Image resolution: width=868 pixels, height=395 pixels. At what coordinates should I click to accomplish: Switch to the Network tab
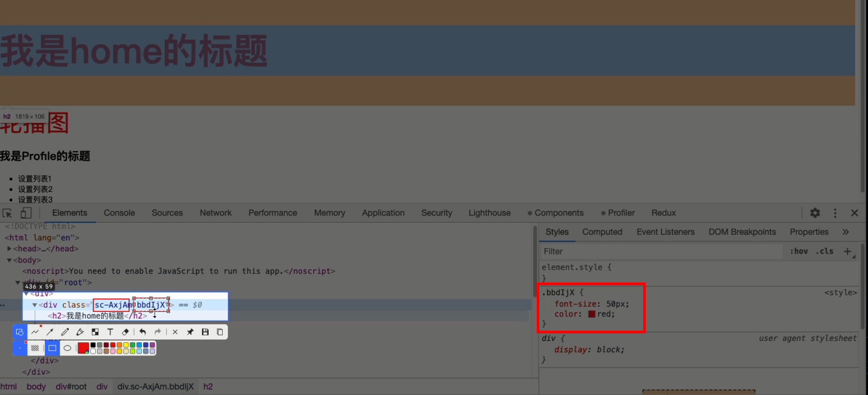click(215, 213)
